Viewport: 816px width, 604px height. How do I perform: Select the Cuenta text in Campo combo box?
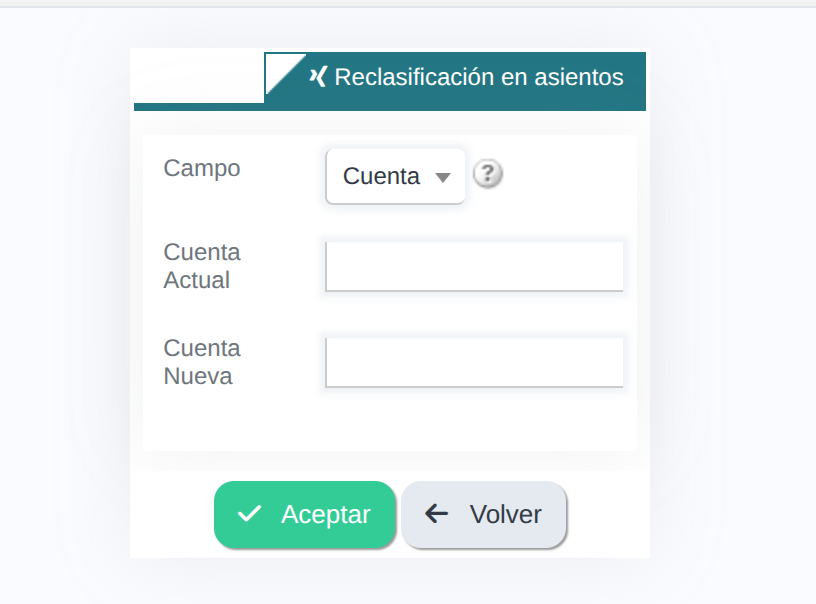pos(381,176)
